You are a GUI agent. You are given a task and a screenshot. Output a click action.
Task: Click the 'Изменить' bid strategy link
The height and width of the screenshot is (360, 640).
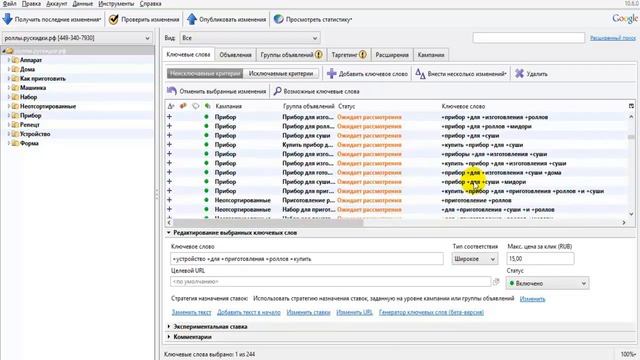click(x=532, y=299)
